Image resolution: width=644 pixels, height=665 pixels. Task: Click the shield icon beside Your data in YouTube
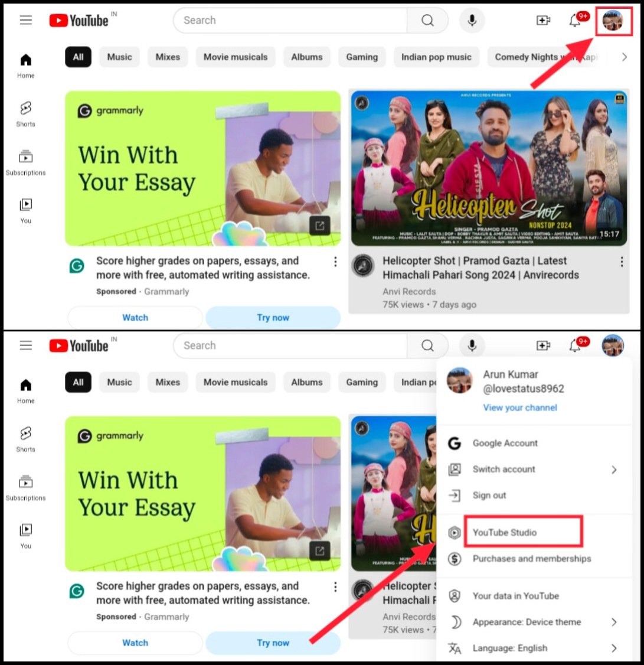pos(455,596)
